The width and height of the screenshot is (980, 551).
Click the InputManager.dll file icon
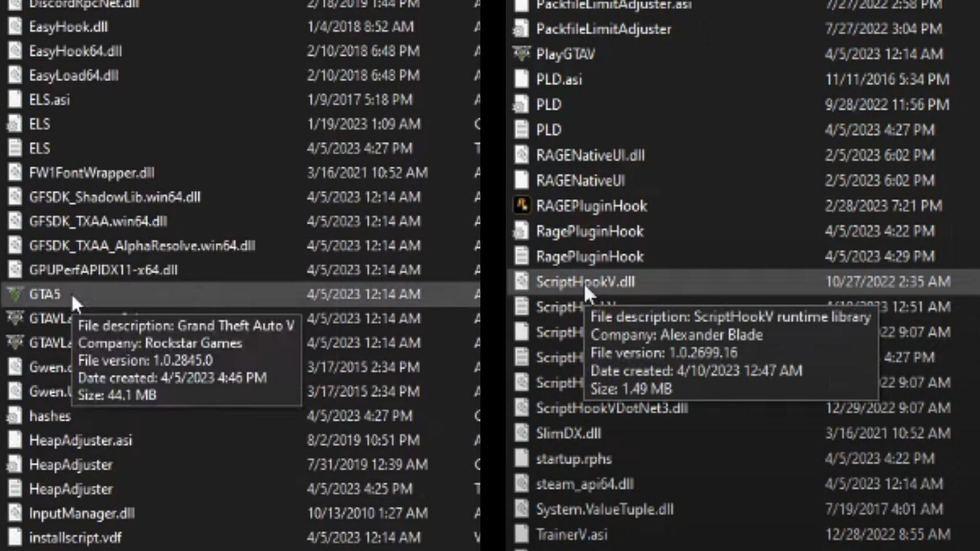click(x=15, y=513)
